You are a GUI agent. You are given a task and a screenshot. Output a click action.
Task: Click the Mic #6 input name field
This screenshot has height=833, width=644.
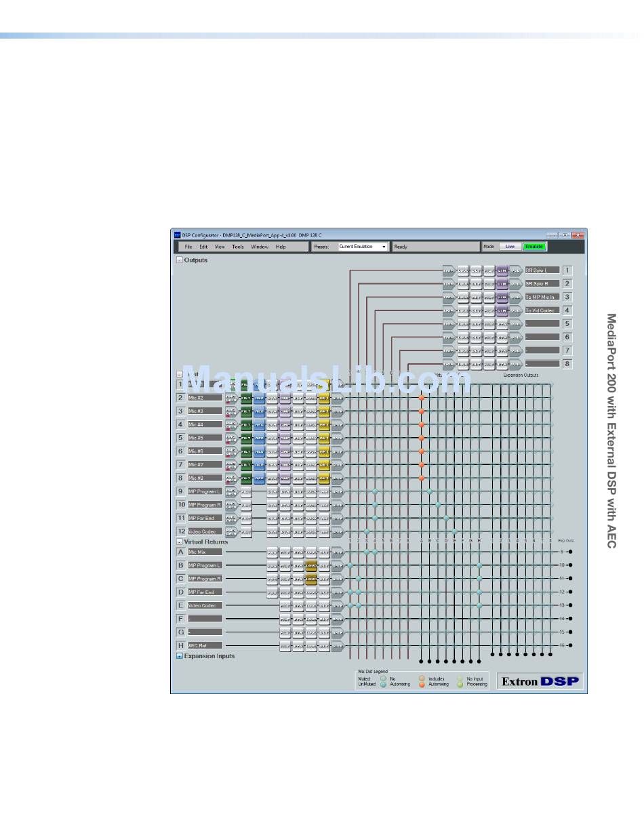pyautogui.click(x=205, y=451)
